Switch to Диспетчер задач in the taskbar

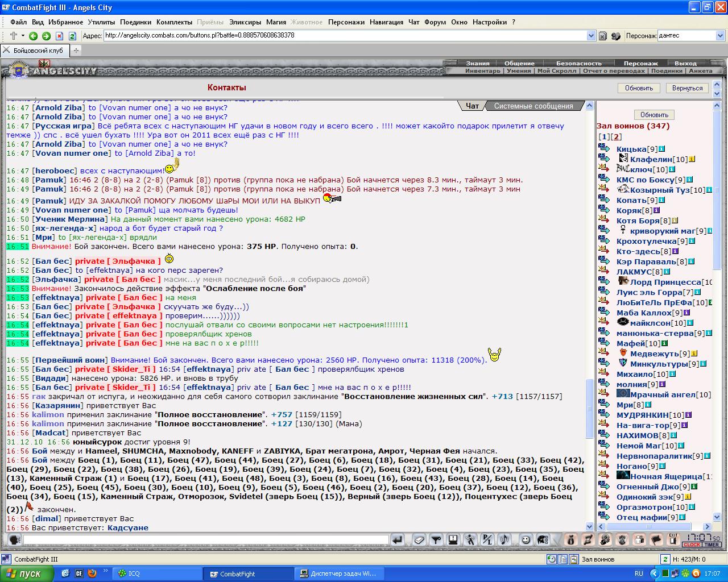(x=340, y=573)
